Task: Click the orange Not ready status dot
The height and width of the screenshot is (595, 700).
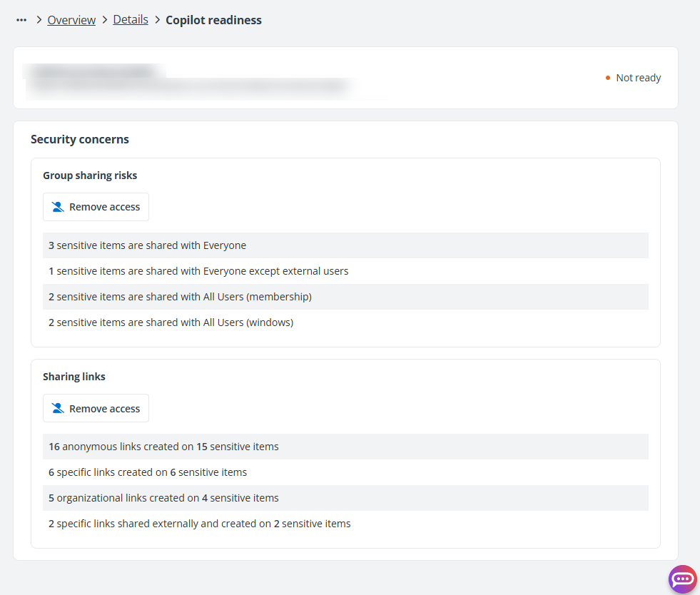Action: click(x=608, y=77)
